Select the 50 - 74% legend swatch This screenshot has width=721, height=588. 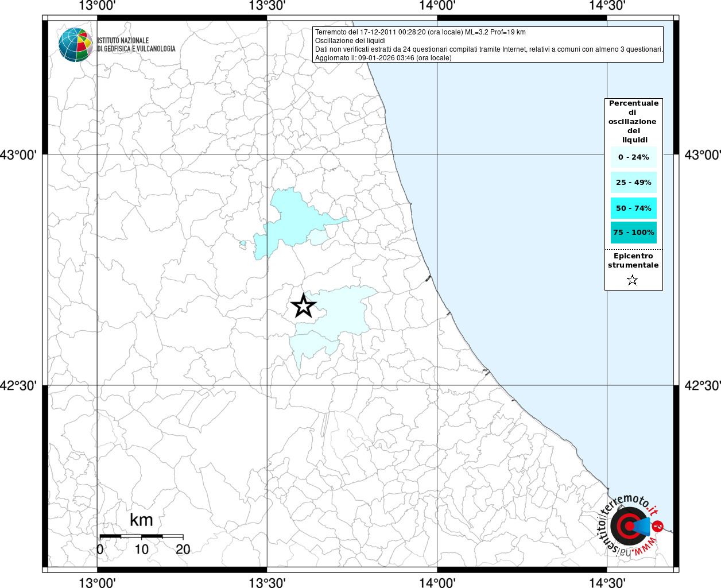coord(634,208)
